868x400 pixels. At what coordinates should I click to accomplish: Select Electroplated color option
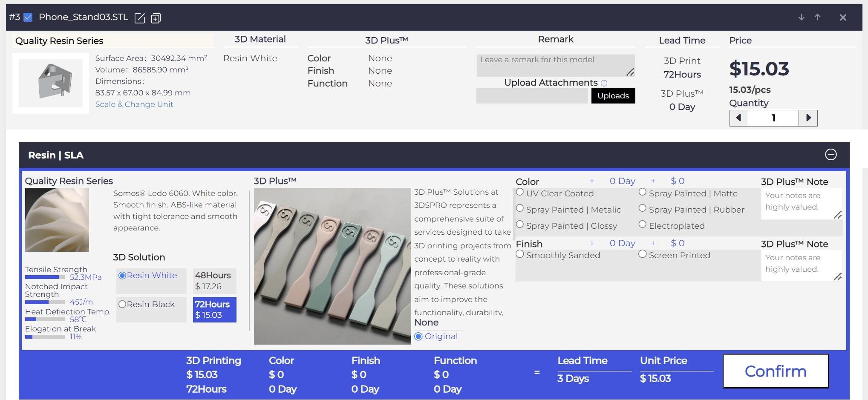tap(643, 225)
